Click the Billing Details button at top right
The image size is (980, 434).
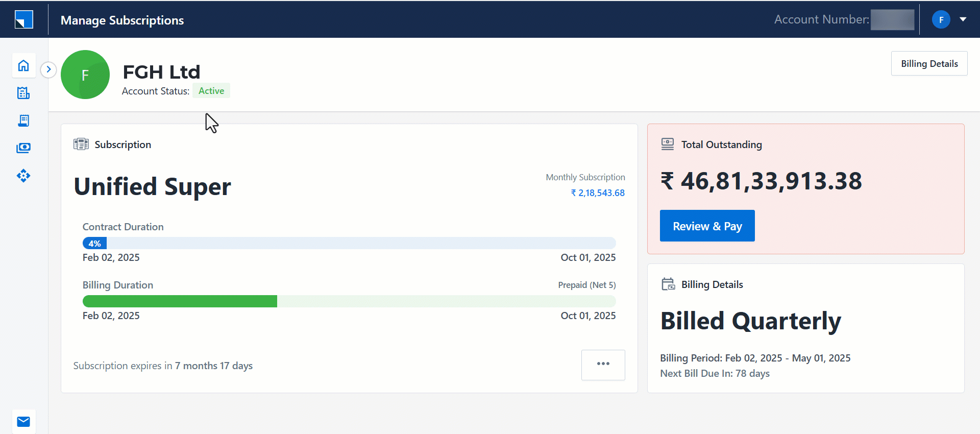[x=929, y=63]
